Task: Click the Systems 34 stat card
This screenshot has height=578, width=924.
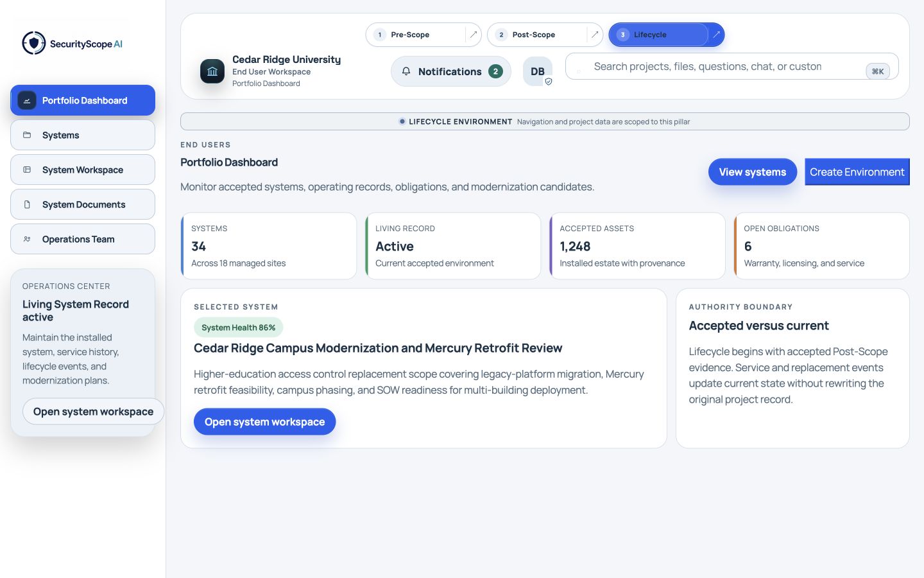Action: (x=269, y=246)
